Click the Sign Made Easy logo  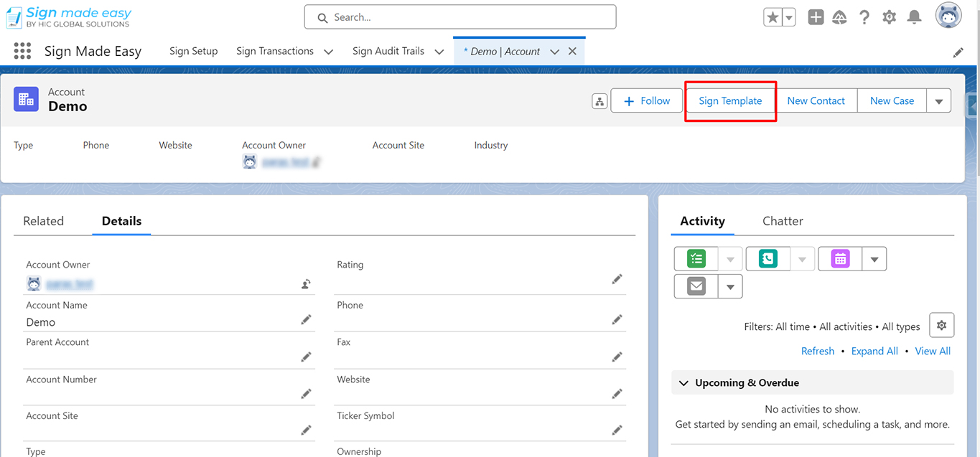69,17
